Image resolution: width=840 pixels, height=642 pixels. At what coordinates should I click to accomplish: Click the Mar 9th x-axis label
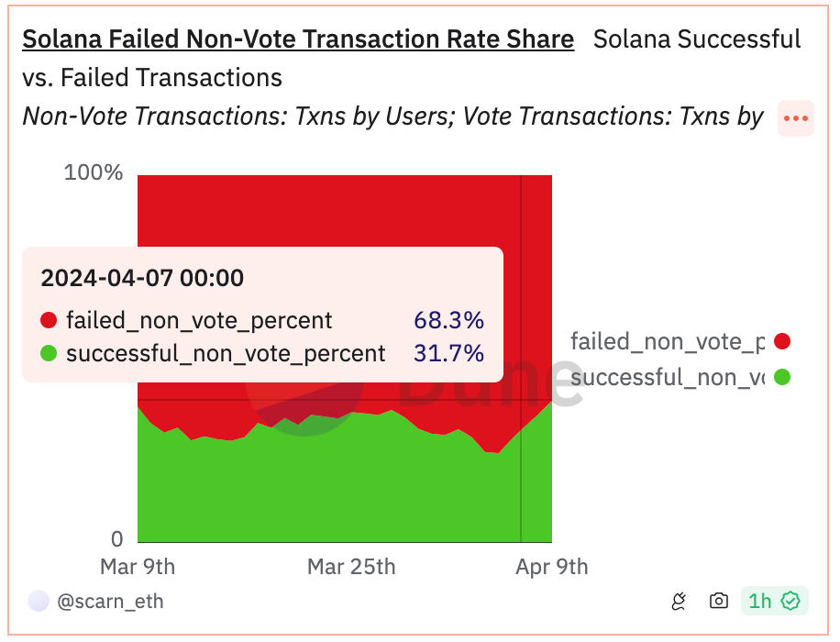click(138, 567)
